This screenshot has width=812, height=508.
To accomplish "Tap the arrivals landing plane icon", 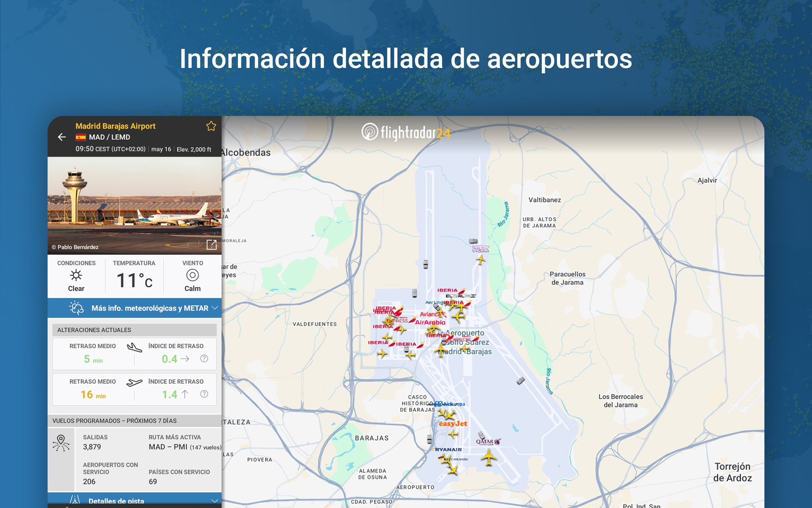I will point(134,347).
